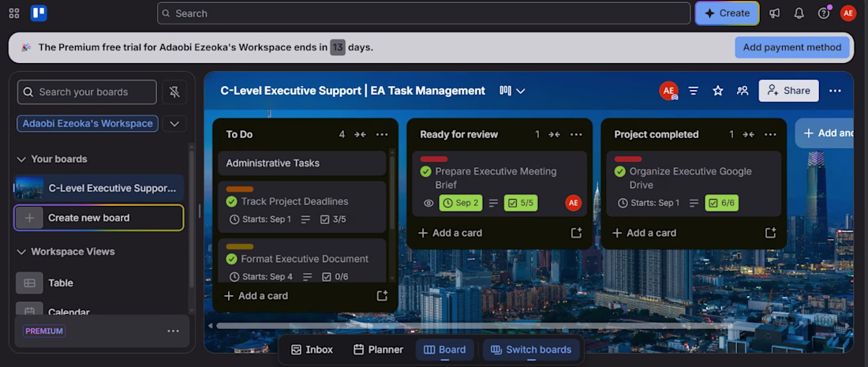Viewport: 868px width, 367px height.
Task: Collapse the Workspace Views section
Action: [21, 252]
